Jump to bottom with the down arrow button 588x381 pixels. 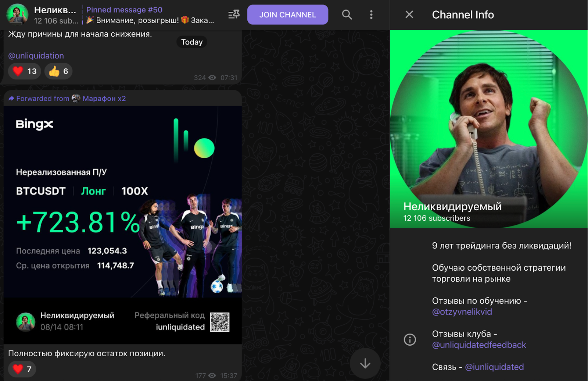[365, 363]
